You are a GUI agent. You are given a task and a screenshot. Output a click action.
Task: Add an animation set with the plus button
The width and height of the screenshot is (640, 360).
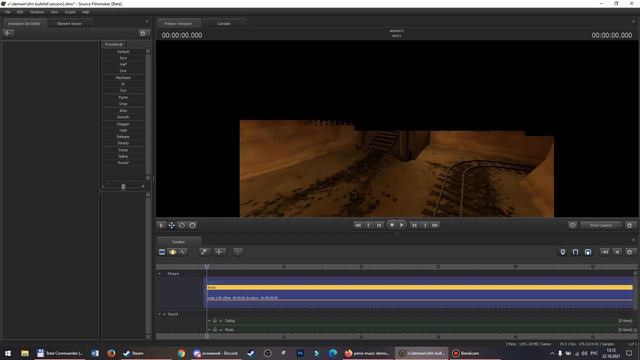8,33
